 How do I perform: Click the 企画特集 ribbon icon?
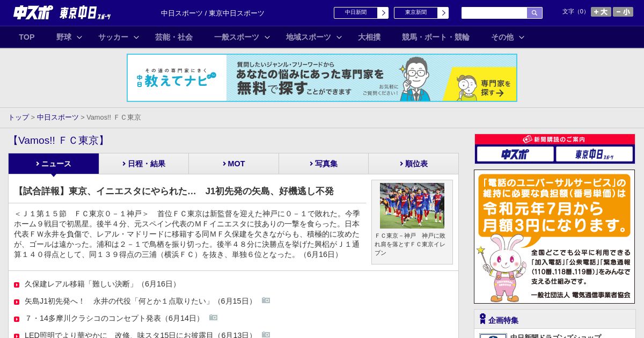click(482, 319)
